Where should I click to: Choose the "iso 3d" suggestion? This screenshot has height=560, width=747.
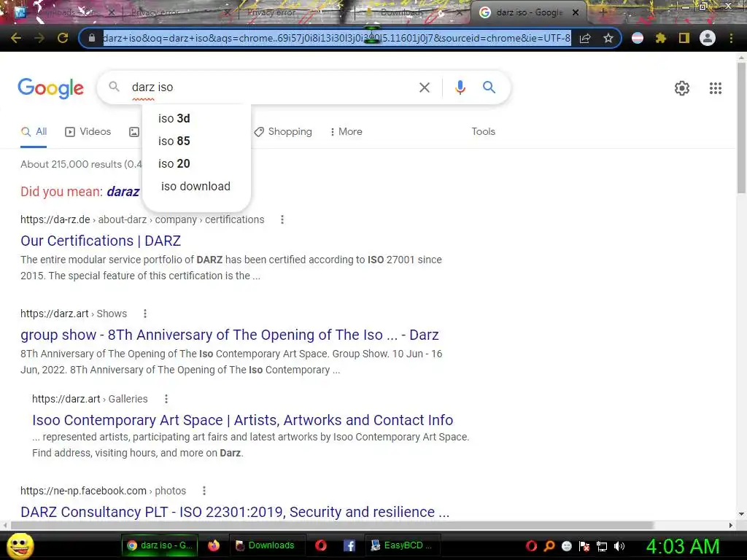[x=196, y=119]
